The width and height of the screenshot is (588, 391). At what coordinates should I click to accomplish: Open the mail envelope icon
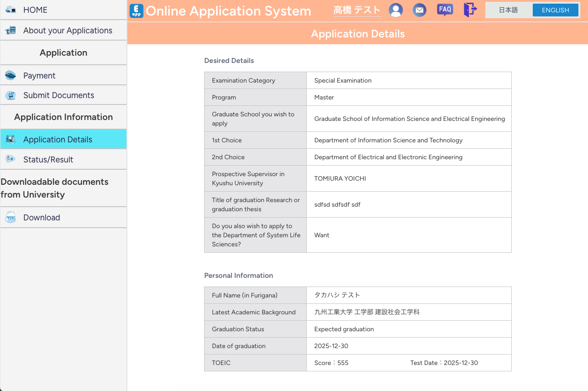pyautogui.click(x=420, y=10)
